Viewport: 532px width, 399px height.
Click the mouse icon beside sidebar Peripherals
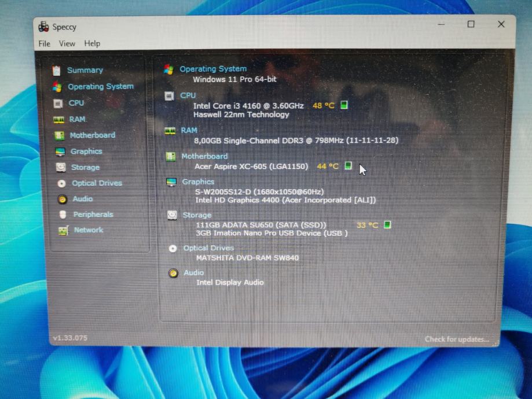click(63, 215)
